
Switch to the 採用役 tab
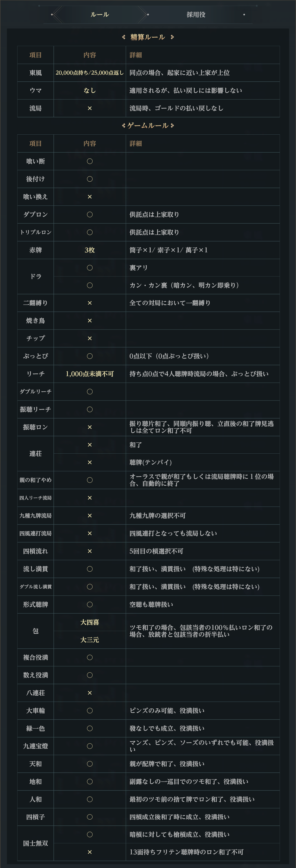[x=196, y=14]
